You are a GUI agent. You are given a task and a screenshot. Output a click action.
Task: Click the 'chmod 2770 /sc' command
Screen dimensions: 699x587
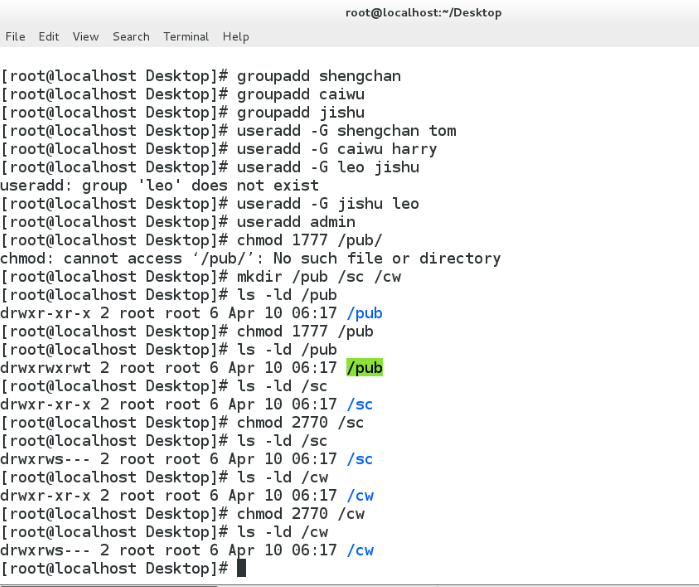[x=300, y=423]
